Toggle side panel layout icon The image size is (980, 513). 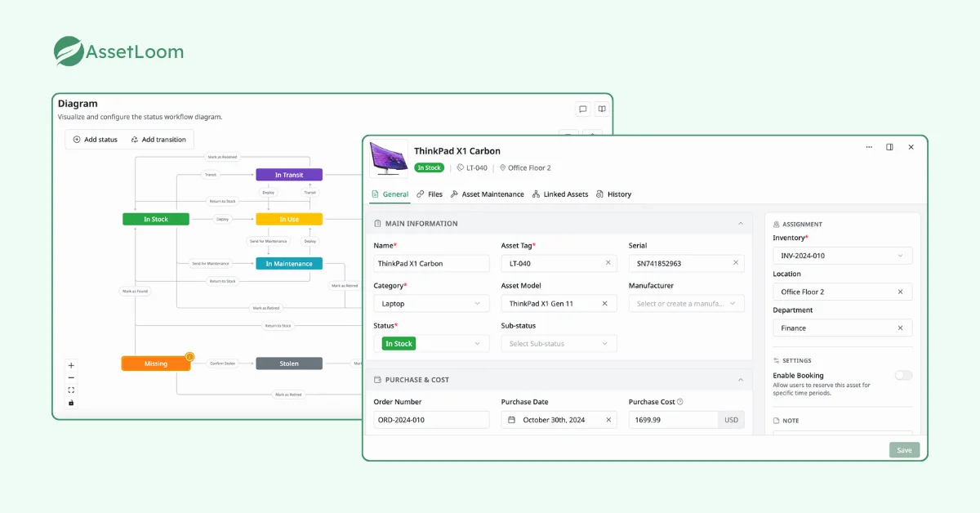click(889, 147)
